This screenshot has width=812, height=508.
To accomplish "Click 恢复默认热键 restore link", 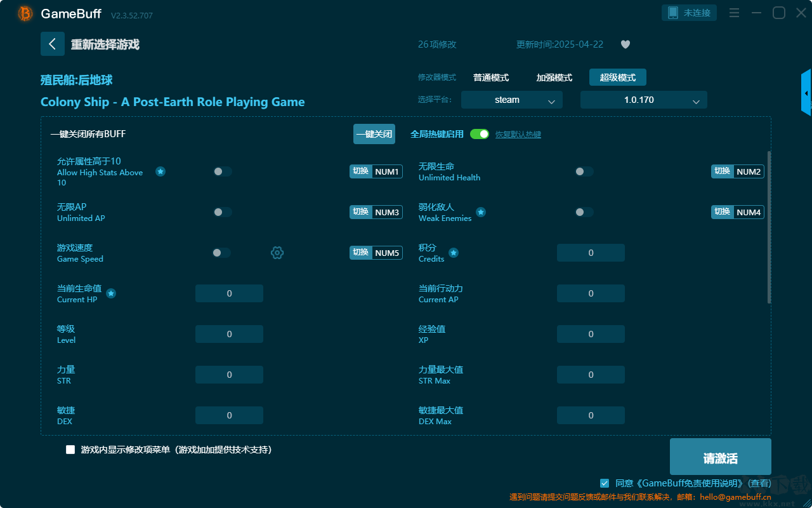I will [518, 135].
